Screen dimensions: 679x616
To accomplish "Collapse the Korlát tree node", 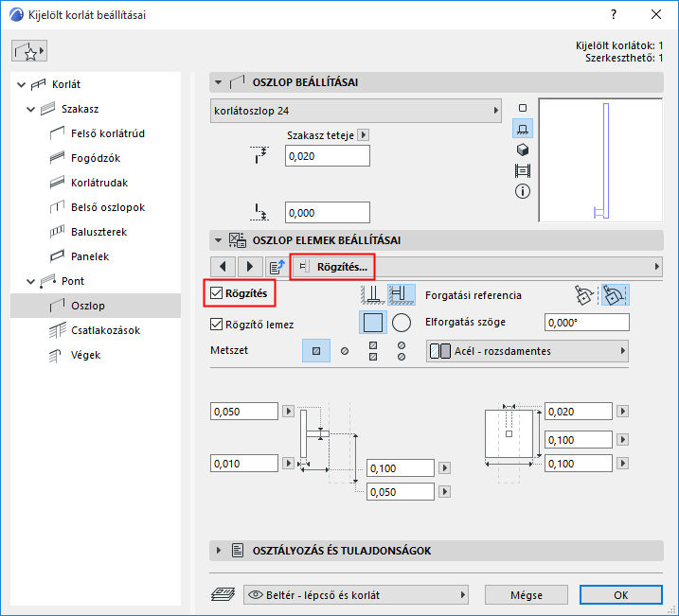I will (x=21, y=84).
